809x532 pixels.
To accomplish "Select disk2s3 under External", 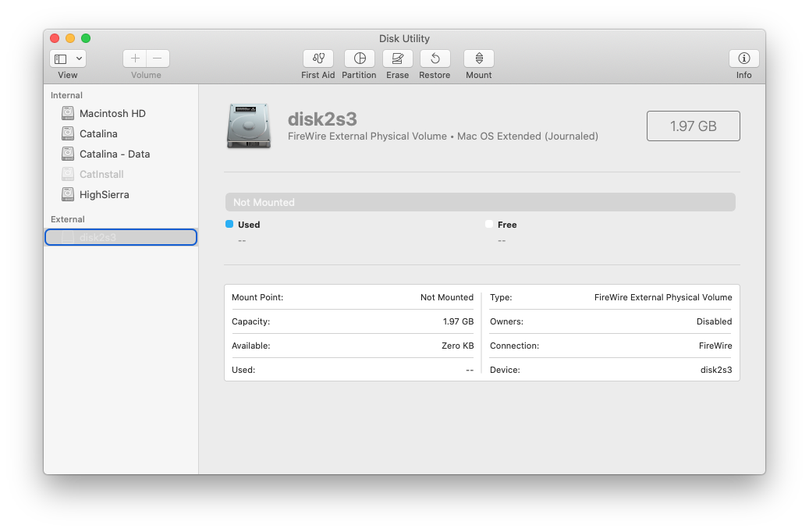I will (x=121, y=237).
